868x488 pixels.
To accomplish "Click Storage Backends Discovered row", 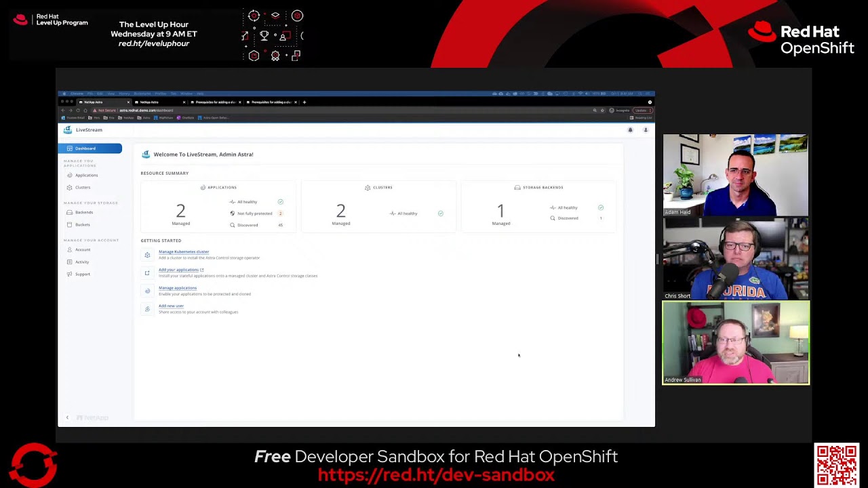I will (576, 218).
